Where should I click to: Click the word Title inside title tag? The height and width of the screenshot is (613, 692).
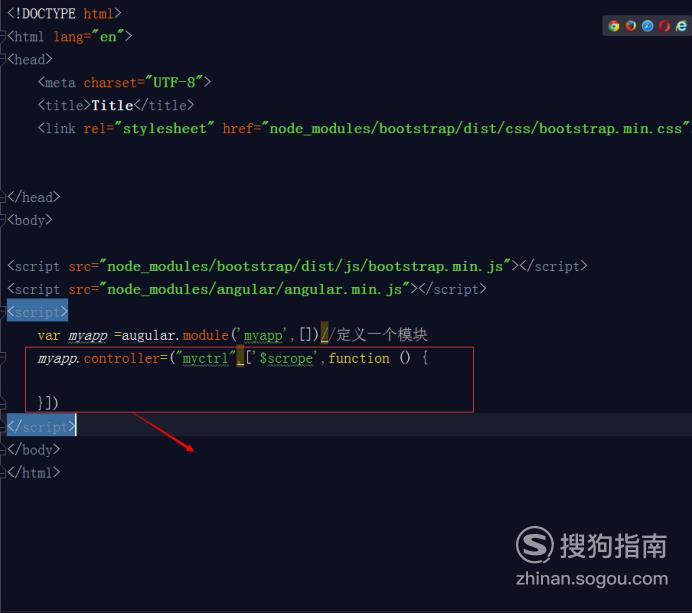coord(113,105)
